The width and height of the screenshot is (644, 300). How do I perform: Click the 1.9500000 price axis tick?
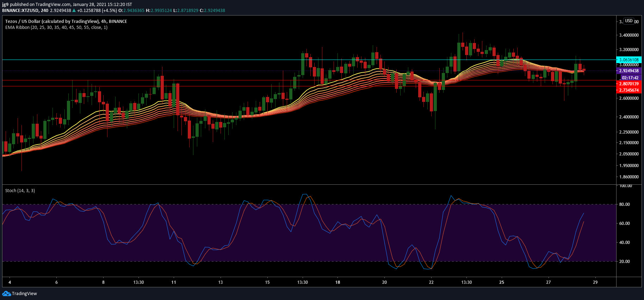coord(629,166)
